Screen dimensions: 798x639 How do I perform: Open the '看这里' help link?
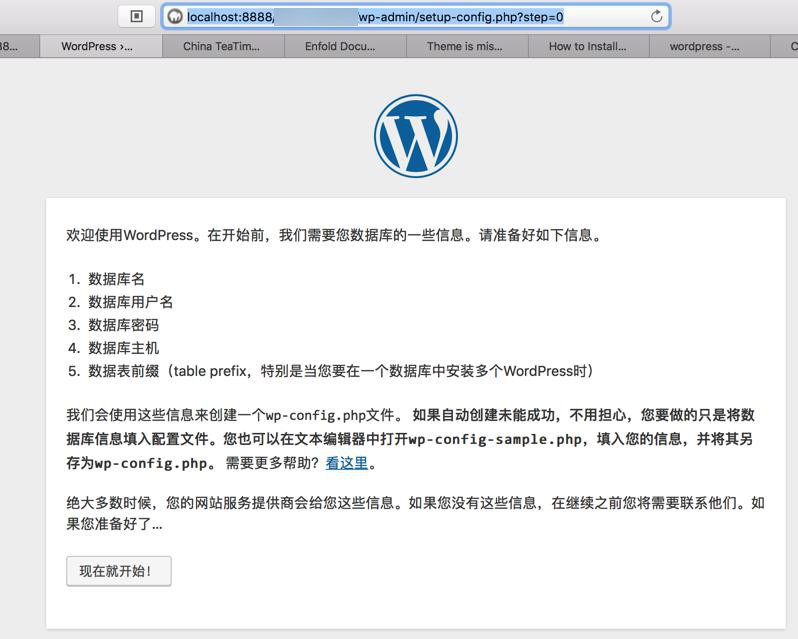tap(347, 463)
